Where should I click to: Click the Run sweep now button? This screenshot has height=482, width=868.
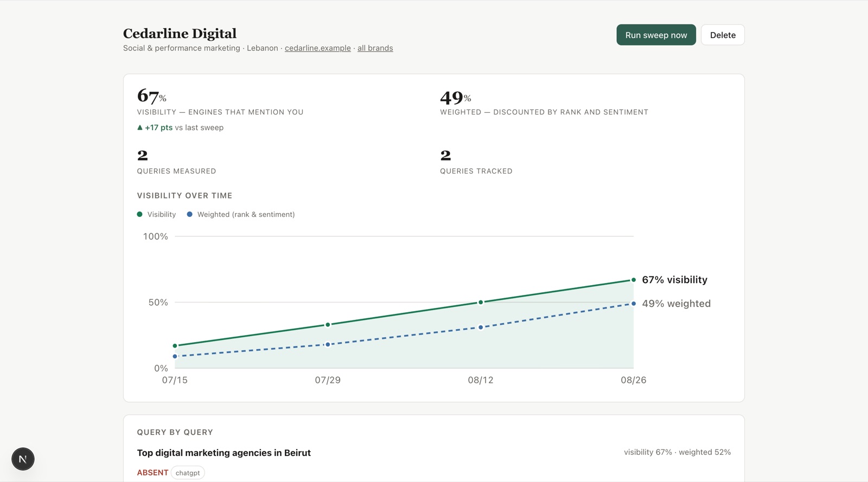656,35
